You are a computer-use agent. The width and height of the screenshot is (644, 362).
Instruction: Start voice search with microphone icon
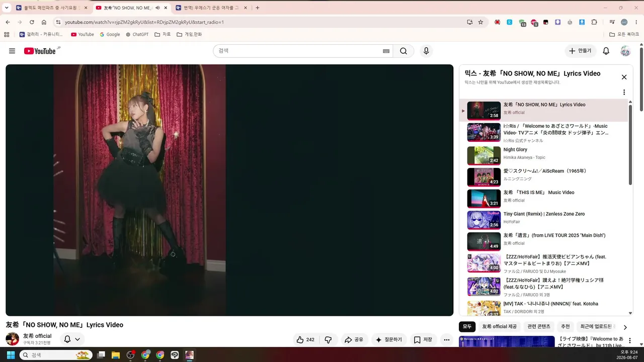pos(426,51)
